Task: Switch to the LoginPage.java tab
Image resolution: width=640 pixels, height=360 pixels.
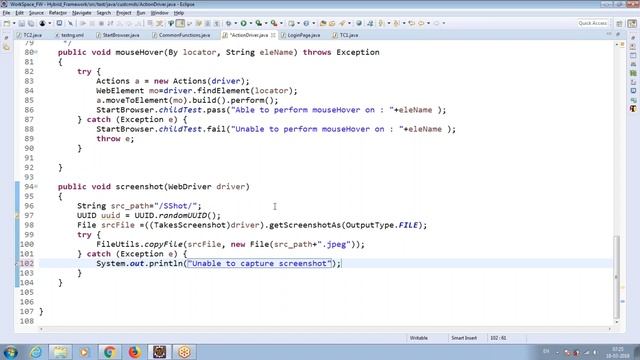Action: coord(300,35)
